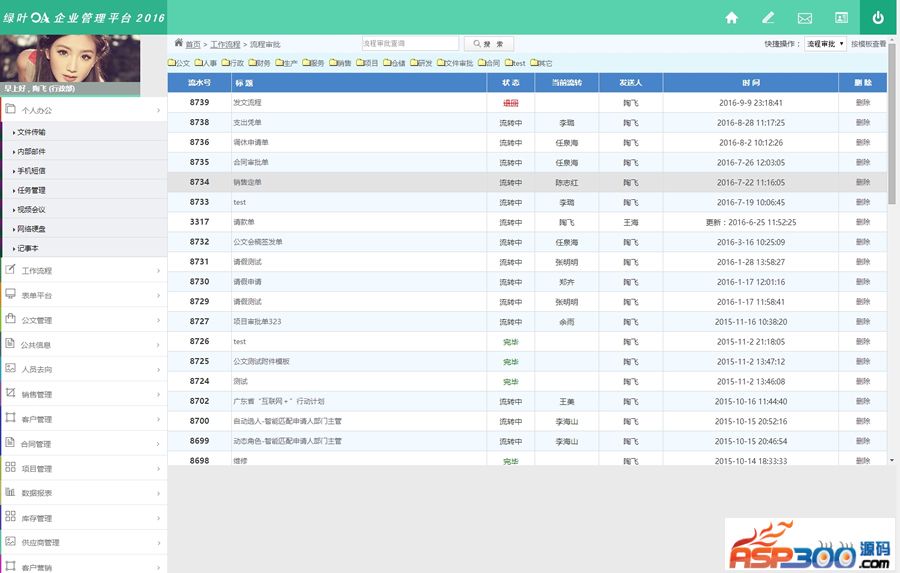Expand the 工作流程 sidebar section
This screenshot has height=573, width=900.
[82, 271]
